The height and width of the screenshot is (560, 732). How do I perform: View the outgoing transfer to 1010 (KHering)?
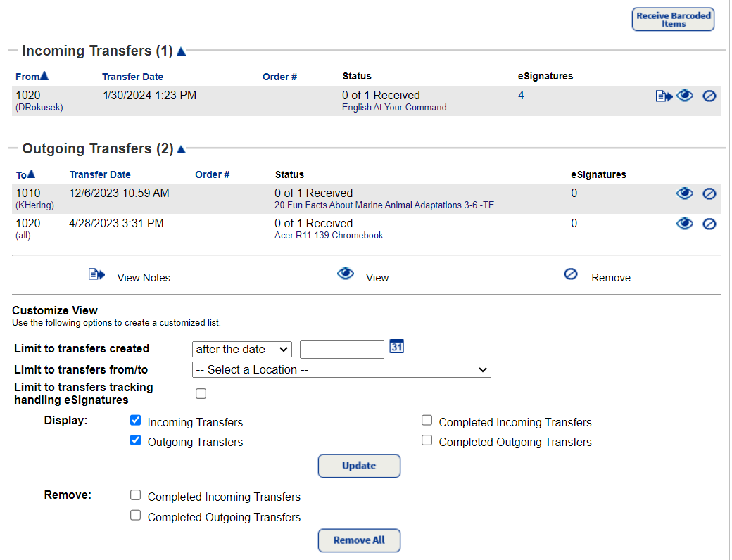(684, 193)
